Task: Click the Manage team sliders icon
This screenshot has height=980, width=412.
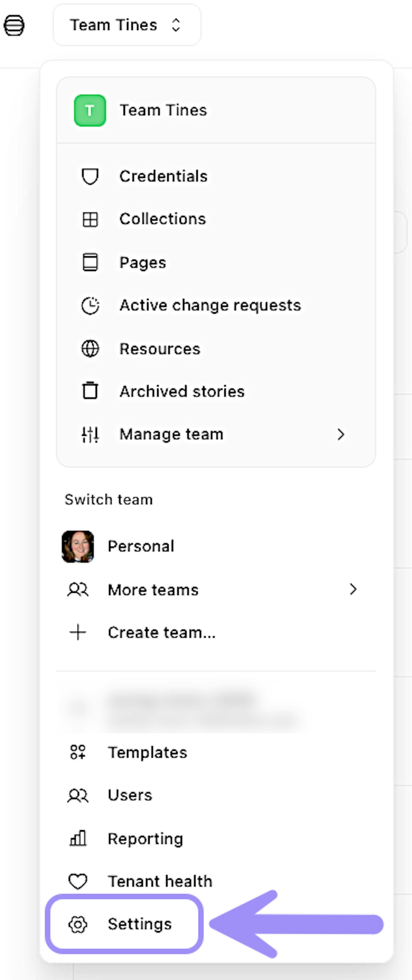Action: 90,434
